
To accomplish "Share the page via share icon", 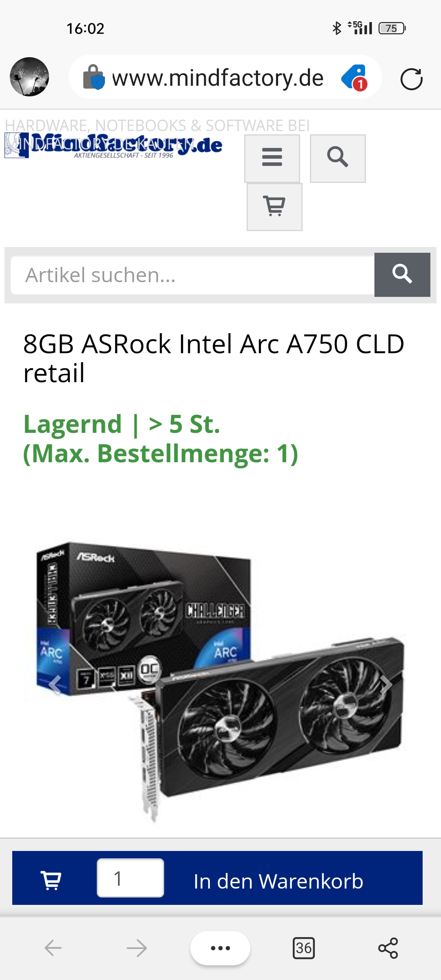I will [x=388, y=948].
